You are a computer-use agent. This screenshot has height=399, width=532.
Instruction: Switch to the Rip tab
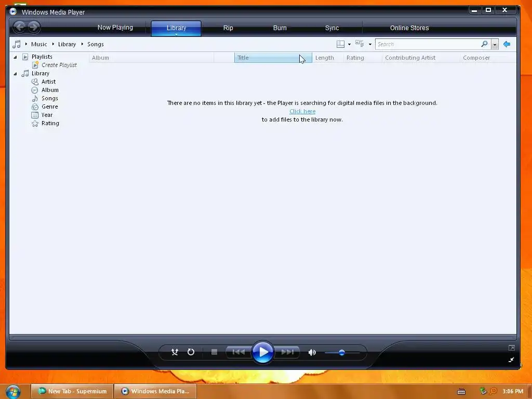click(228, 28)
